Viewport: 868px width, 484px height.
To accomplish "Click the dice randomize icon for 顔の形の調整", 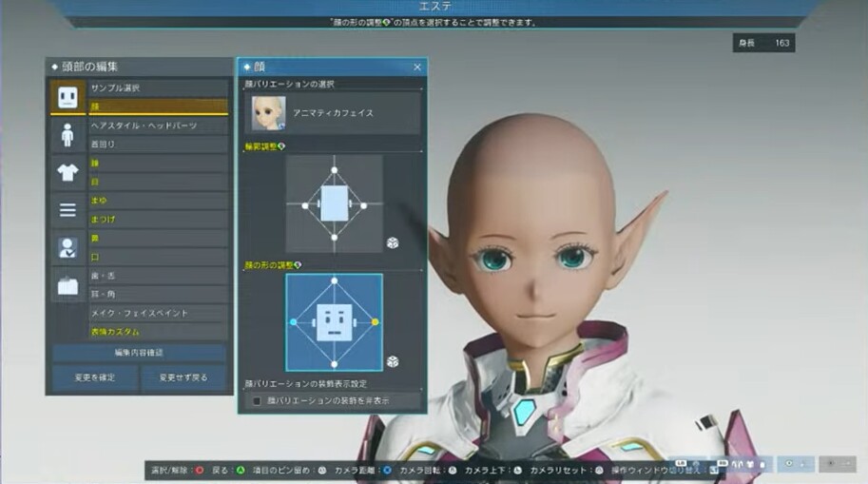I will [393, 361].
